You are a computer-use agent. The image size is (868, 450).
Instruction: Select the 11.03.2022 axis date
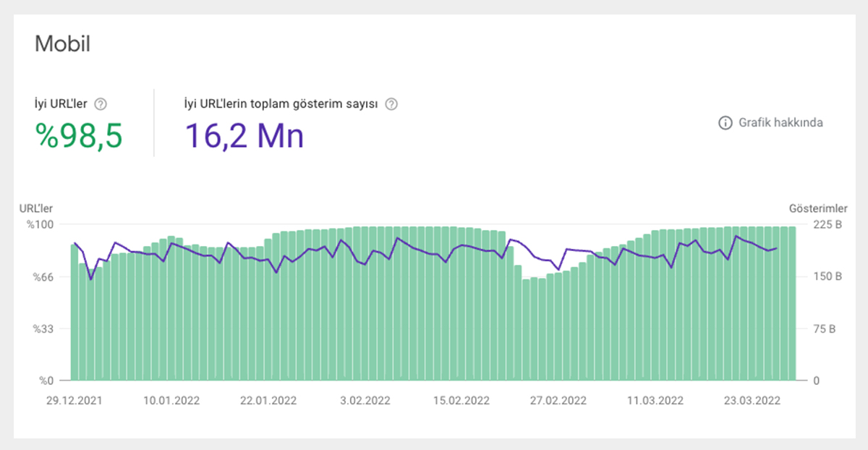click(655, 401)
